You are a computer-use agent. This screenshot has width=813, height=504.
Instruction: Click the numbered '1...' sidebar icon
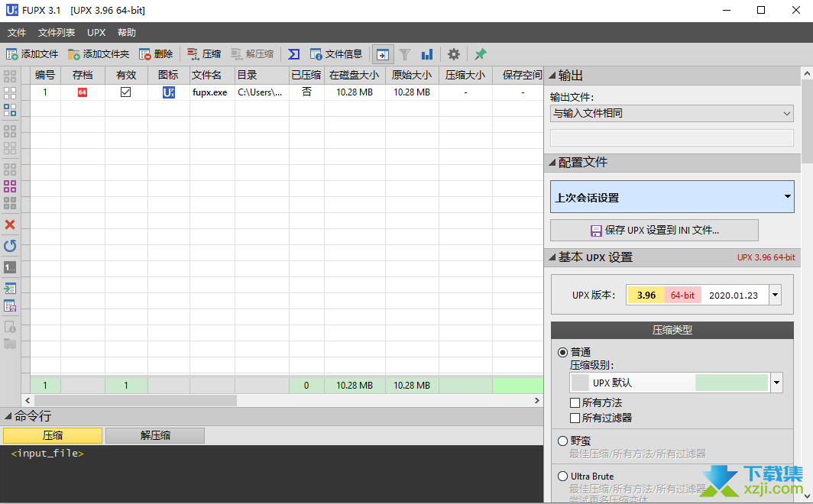click(x=10, y=267)
